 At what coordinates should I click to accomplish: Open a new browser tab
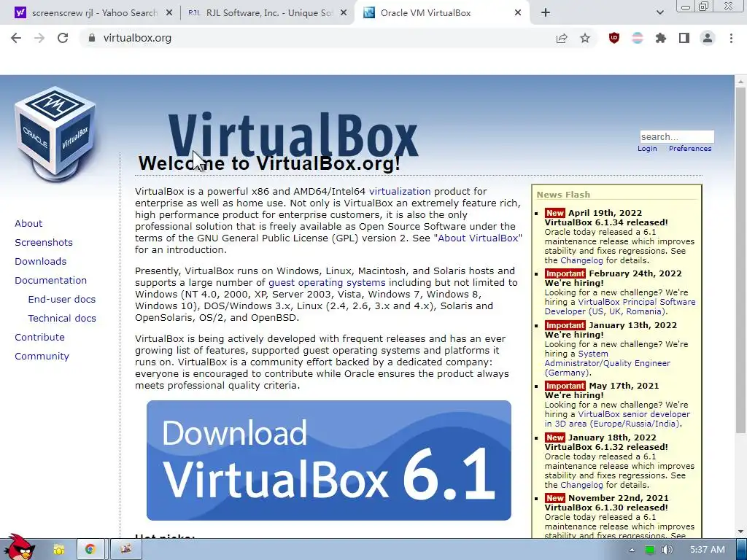click(x=546, y=13)
